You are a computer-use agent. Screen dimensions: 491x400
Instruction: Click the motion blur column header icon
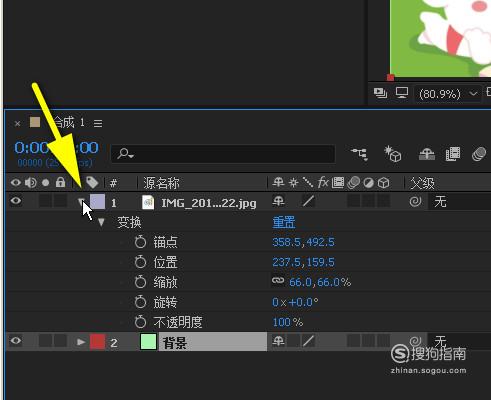[x=353, y=182]
